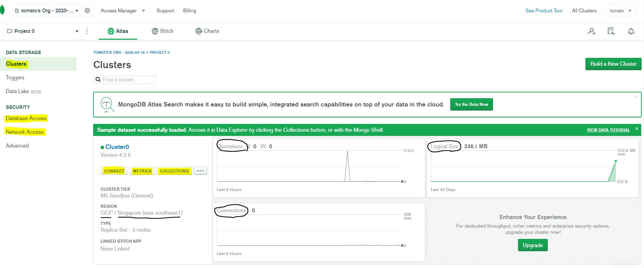Click the CONNECT button for Cluster0

(114, 171)
